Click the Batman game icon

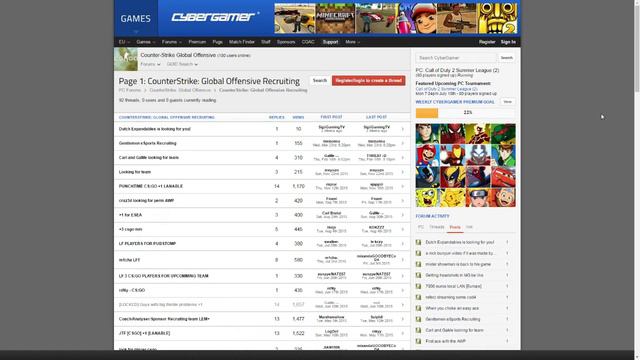(x=428, y=177)
